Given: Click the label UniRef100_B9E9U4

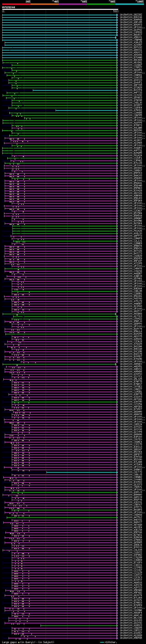Looking at the screenshot, I should (x=131, y=289).
